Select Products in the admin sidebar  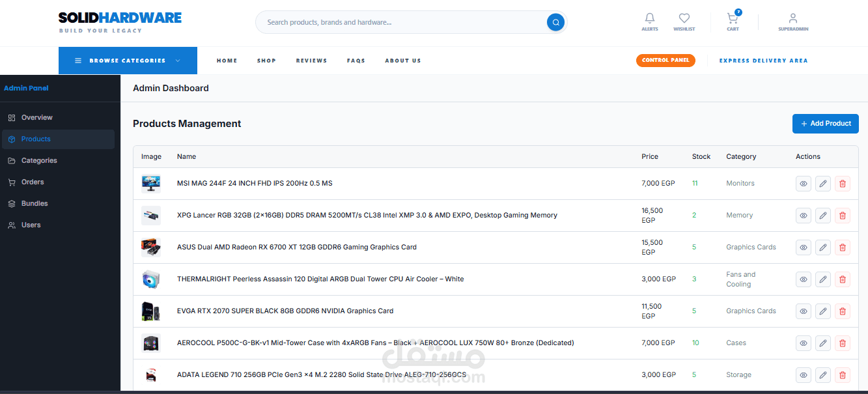click(x=58, y=139)
